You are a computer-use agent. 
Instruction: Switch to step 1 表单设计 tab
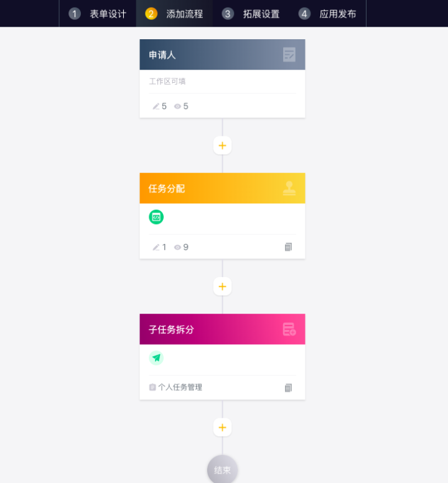[98, 14]
